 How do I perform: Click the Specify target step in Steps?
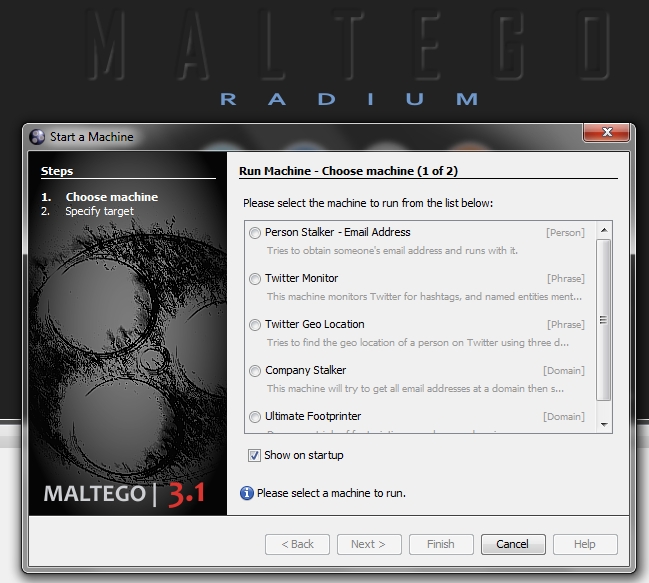click(99, 211)
